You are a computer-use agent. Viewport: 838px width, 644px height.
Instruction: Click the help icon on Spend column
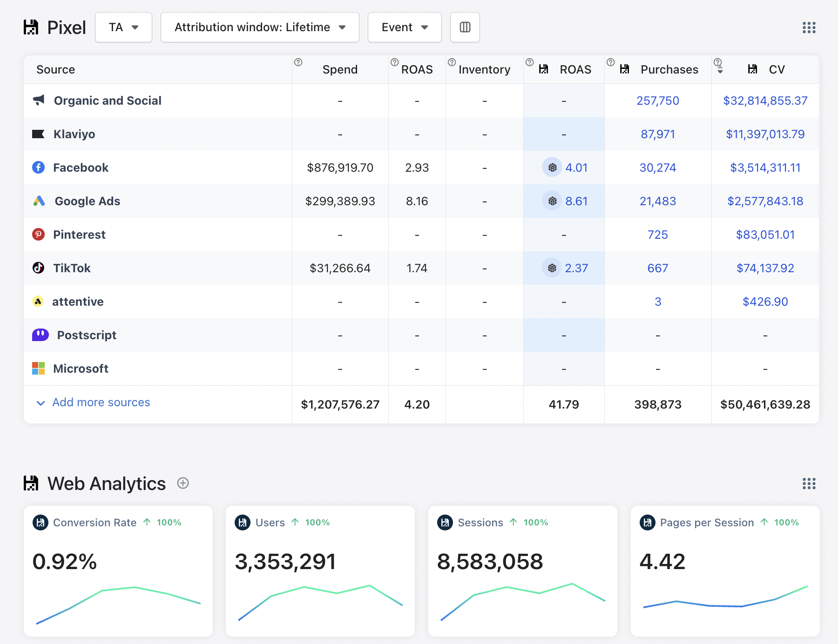click(x=298, y=62)
